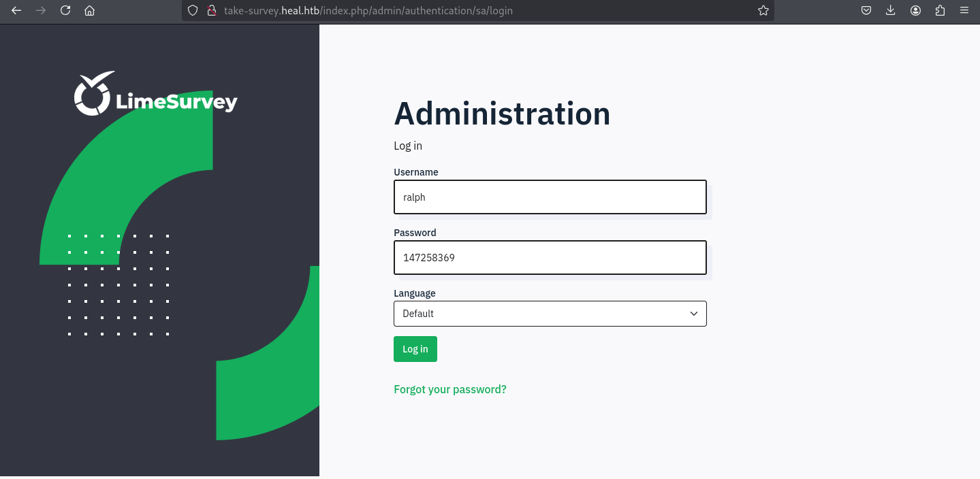Focus the Username field containing ralph
This screenshot has height=479, width=980.
(x=550, y=197)
